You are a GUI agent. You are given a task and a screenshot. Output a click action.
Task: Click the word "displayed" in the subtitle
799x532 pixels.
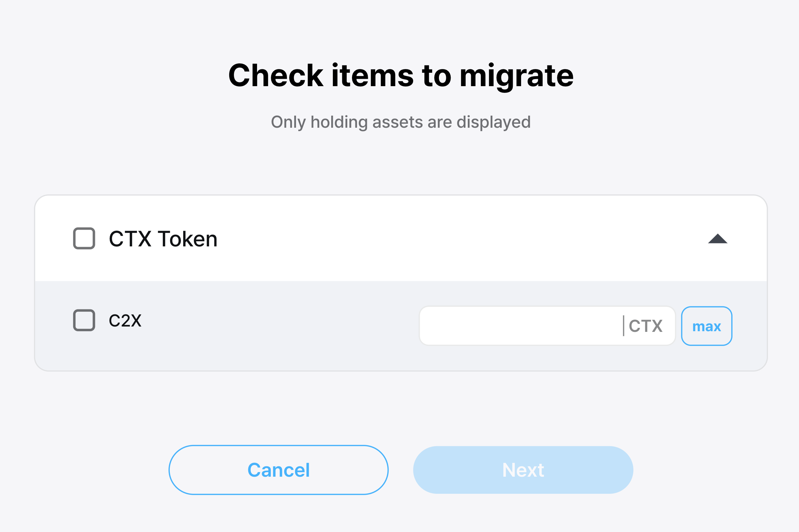tap(493, 122)
